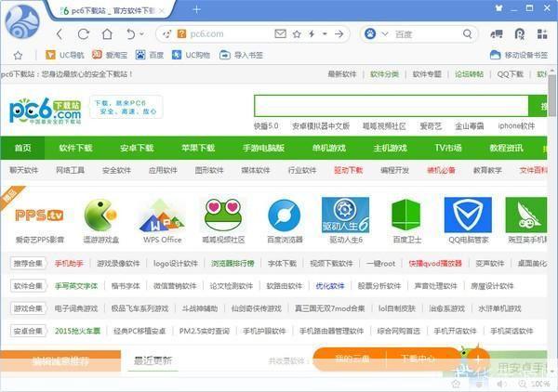Go back with the back arrow

60,34
